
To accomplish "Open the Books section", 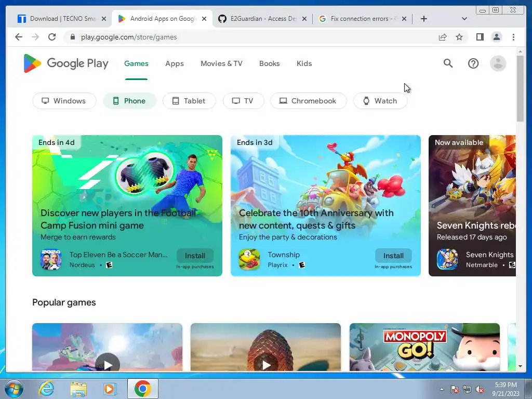I will tap(270, 63).
